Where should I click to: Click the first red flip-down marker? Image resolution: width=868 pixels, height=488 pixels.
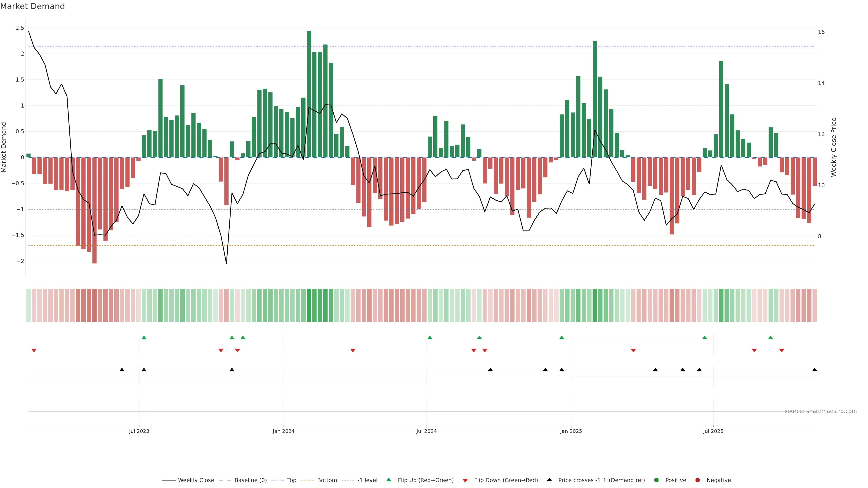coord(34,351)
